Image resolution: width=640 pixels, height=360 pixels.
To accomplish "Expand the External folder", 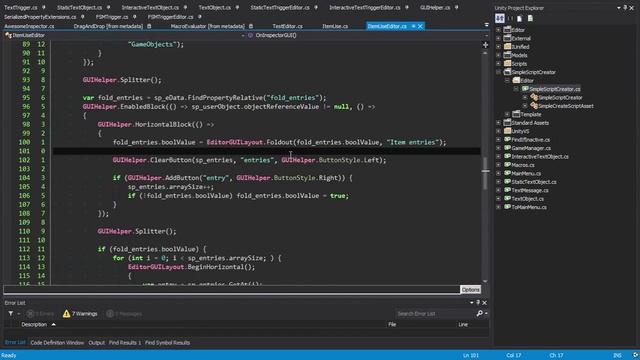I will pyautogui.click(x=498, y=38).
